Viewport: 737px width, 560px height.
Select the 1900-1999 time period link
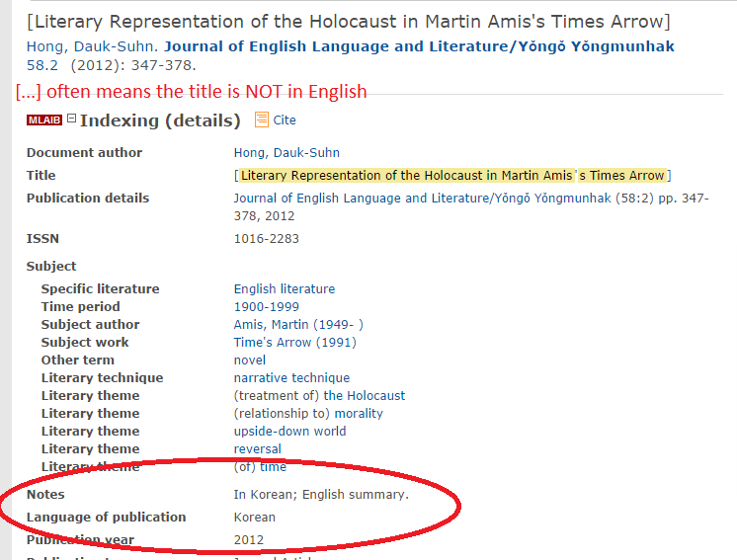coord(267,307)
